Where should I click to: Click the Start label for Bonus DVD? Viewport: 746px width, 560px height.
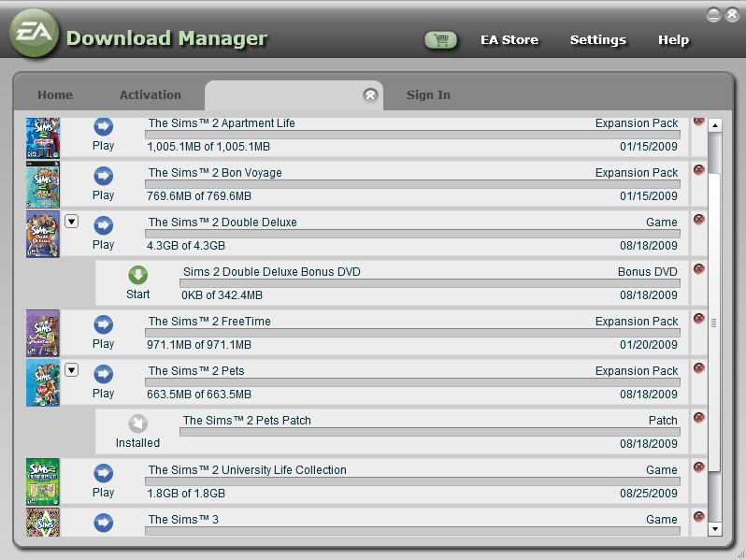pos(138,294)
